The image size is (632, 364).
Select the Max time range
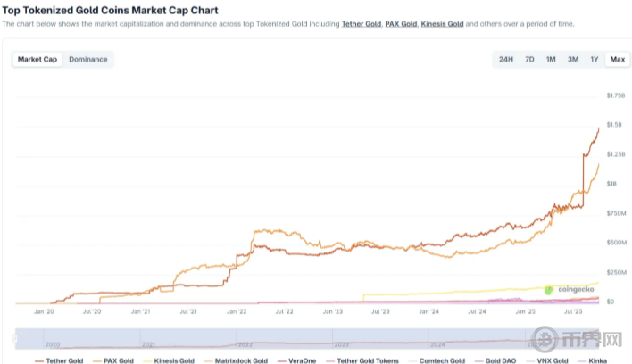pos(617,60)
